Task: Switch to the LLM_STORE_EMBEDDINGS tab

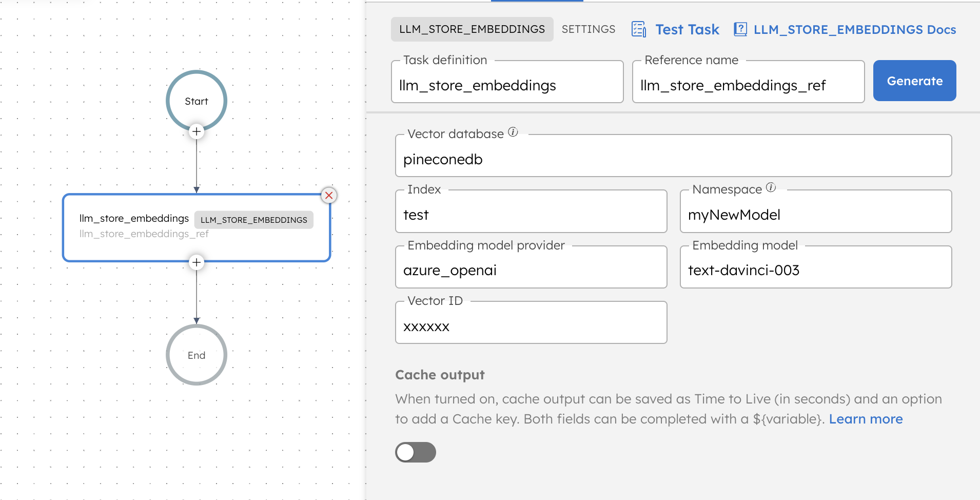Action: pos(472,29)
